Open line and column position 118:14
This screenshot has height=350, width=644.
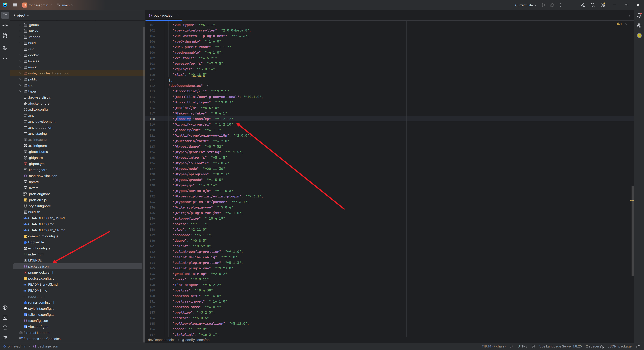(494, 346)
